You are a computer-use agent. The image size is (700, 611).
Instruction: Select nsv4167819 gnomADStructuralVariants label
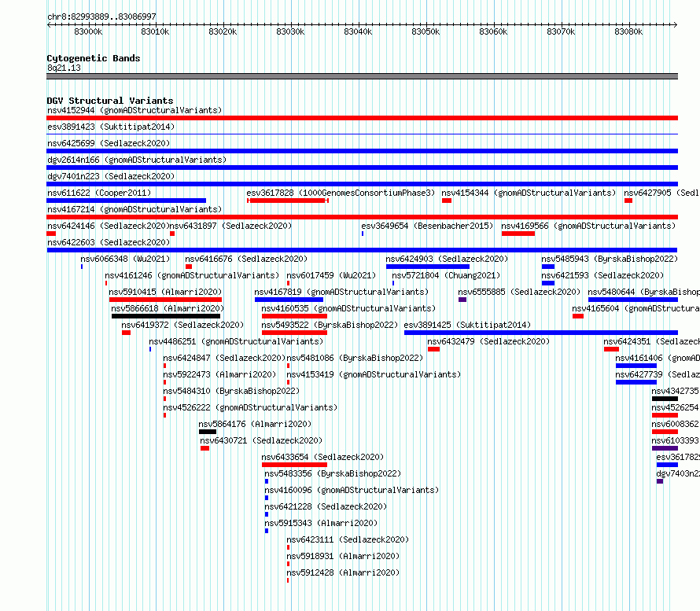pos(341,292)
